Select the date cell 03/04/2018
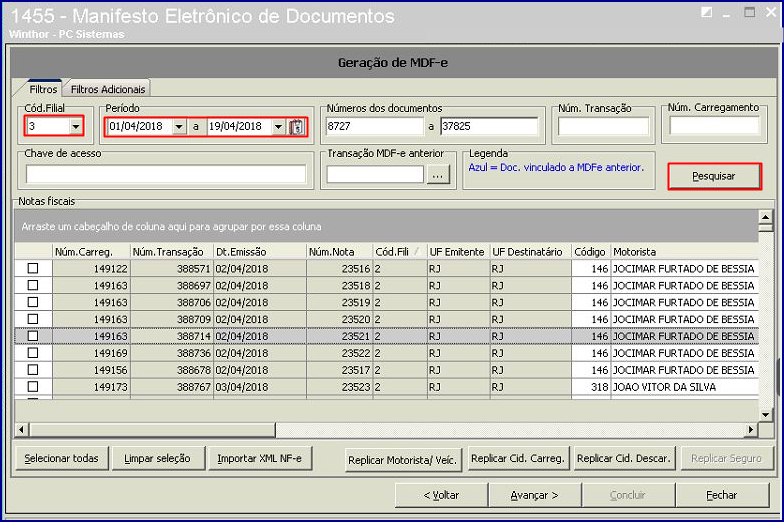 tap(260, 386)
